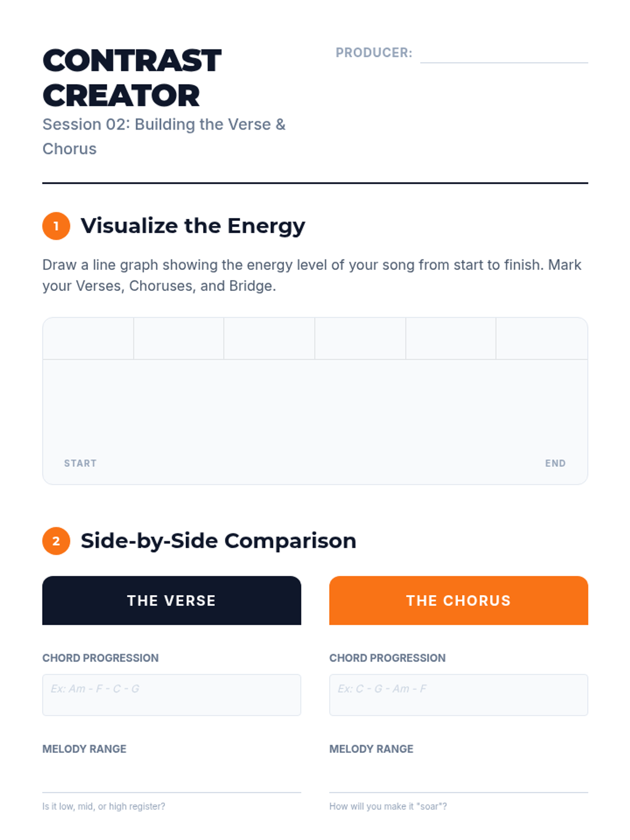Select THE VERSE dark header
The width and height of the screenshot is (630, 840).
pyautogui.click(x=172, y=601)
